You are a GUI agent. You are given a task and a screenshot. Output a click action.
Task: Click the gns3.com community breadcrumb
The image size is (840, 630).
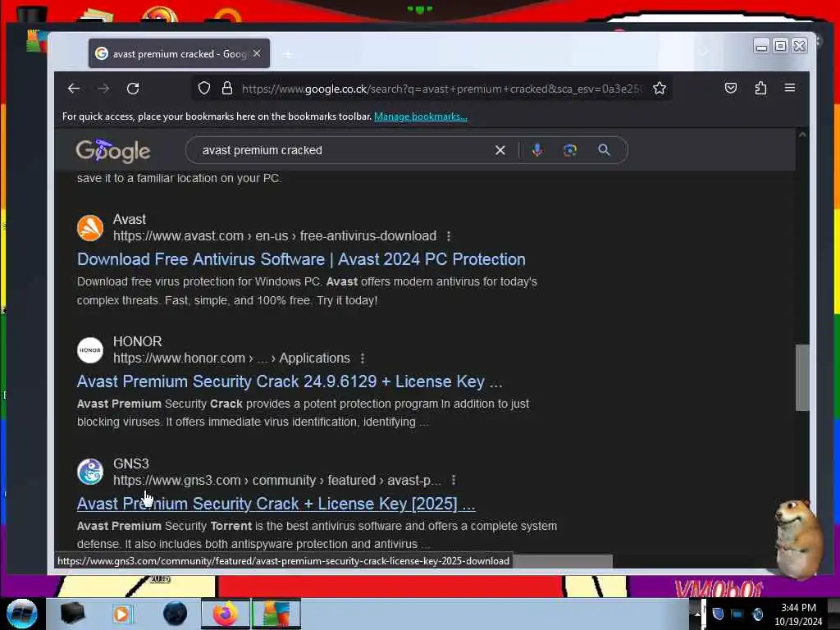point(277,481)
